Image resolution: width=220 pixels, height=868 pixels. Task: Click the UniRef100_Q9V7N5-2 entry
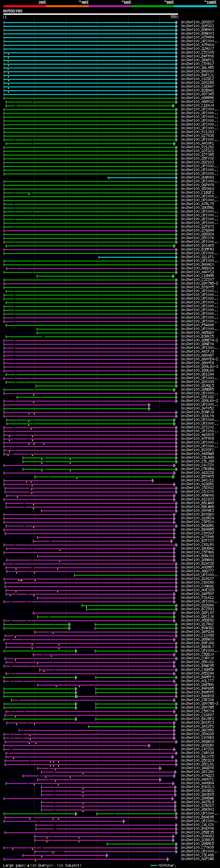199,284
